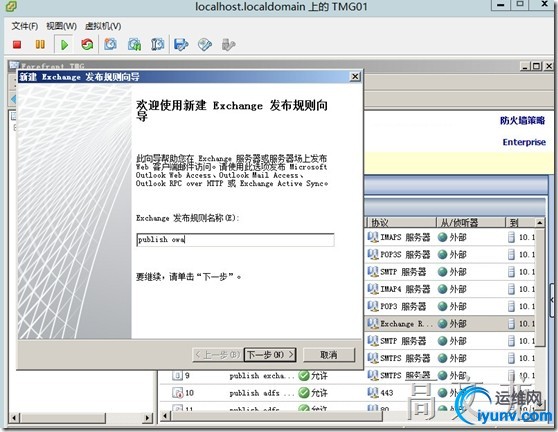Click the rule 9 允许 action icon

pos(304,375)
